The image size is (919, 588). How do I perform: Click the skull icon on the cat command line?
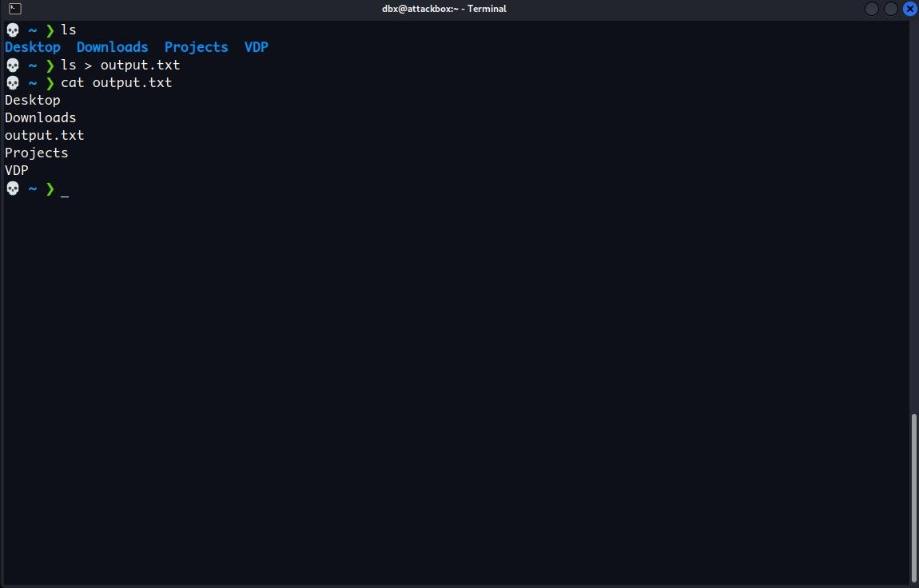click(12, 82)
